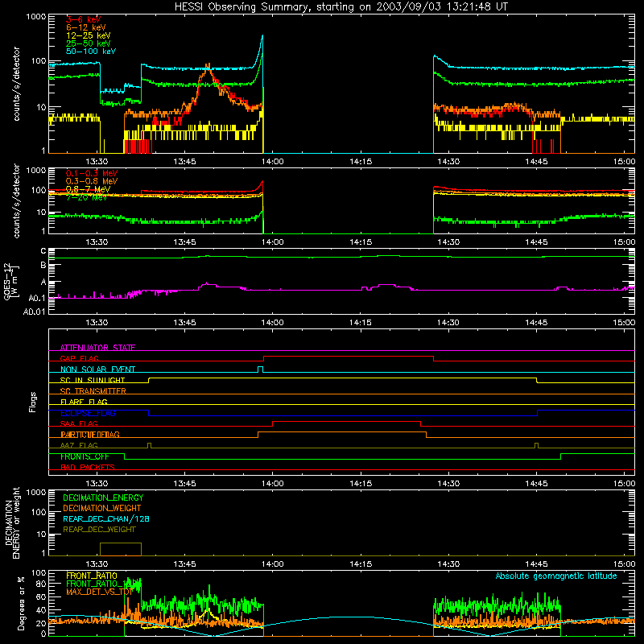
Task: Select the 7-20 MeV legend label
Action: click(86, 197)
